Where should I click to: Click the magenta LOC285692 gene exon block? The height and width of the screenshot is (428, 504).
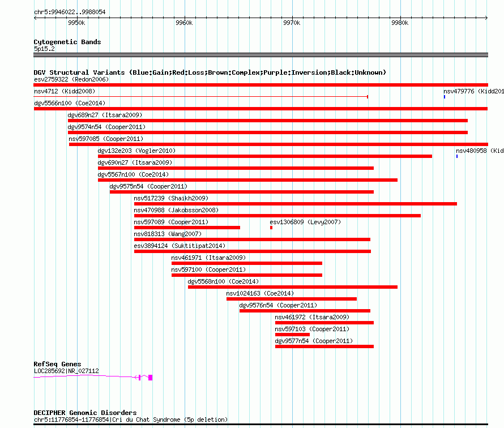pyautogui.click(x=150, y=377)
